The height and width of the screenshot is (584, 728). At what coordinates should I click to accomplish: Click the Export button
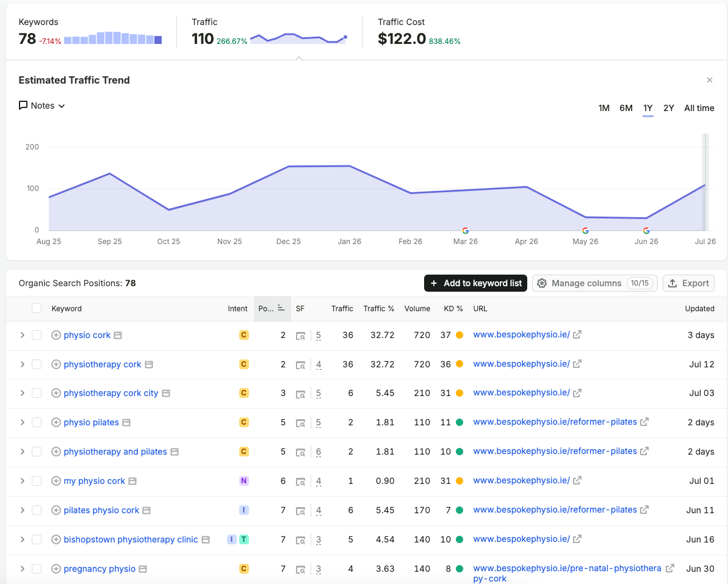pyautogui.click(x=688, y=283)
